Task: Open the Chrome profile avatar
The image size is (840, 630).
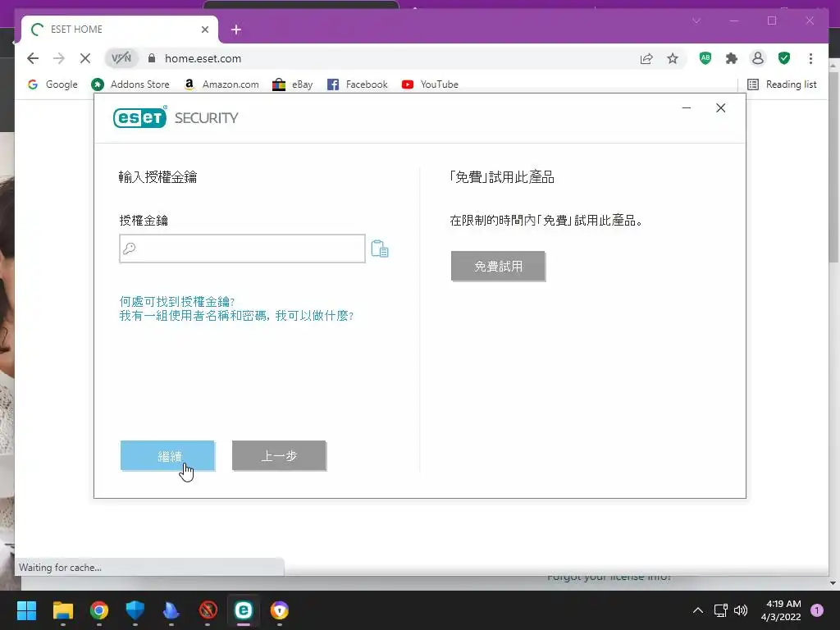Action: [758, 58]
